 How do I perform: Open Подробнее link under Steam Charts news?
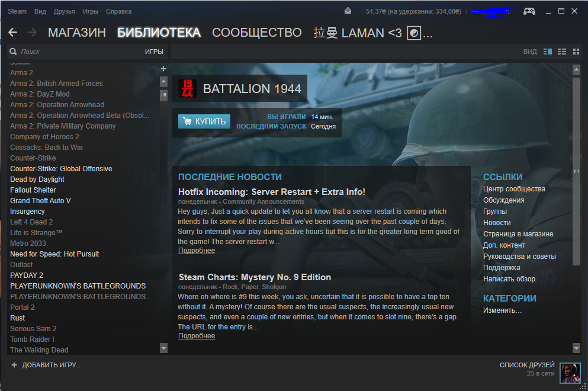197,335
